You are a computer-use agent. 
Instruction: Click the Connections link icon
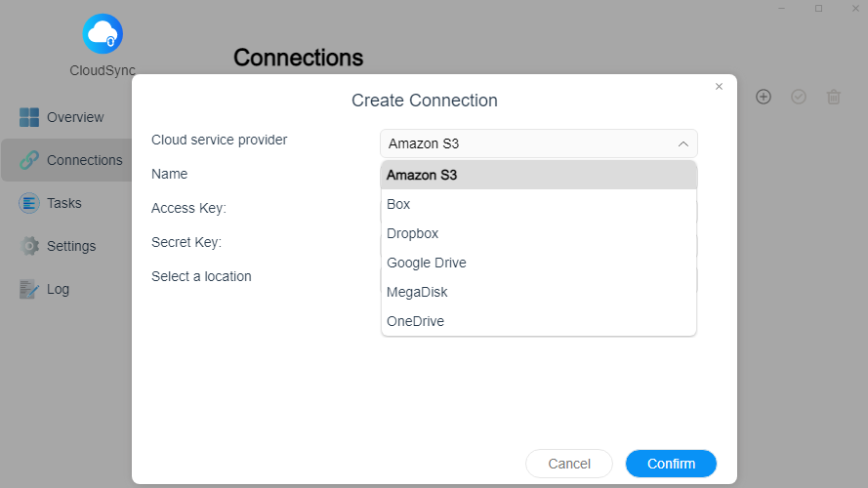(29, 160)
